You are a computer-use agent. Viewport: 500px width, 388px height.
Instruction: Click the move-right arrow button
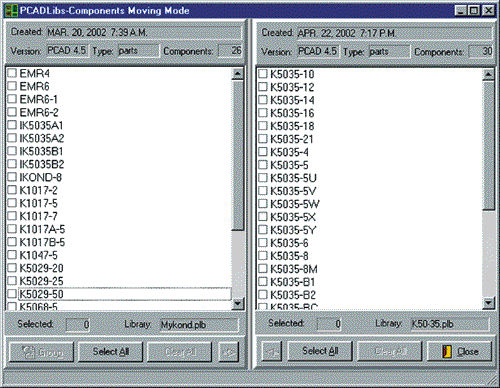click(x=229, y=352)
